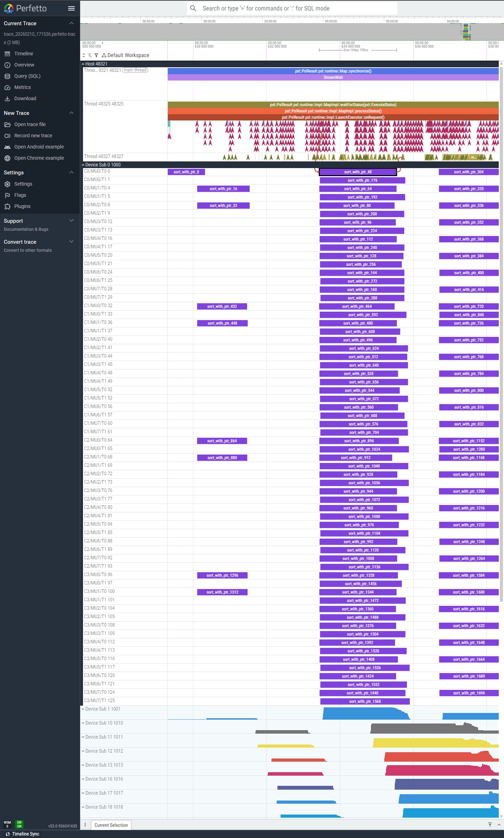The width and height of the screenshot is (504, 838).
Task: Open the Query (SQL) page
Action: [x=27, y=76]
